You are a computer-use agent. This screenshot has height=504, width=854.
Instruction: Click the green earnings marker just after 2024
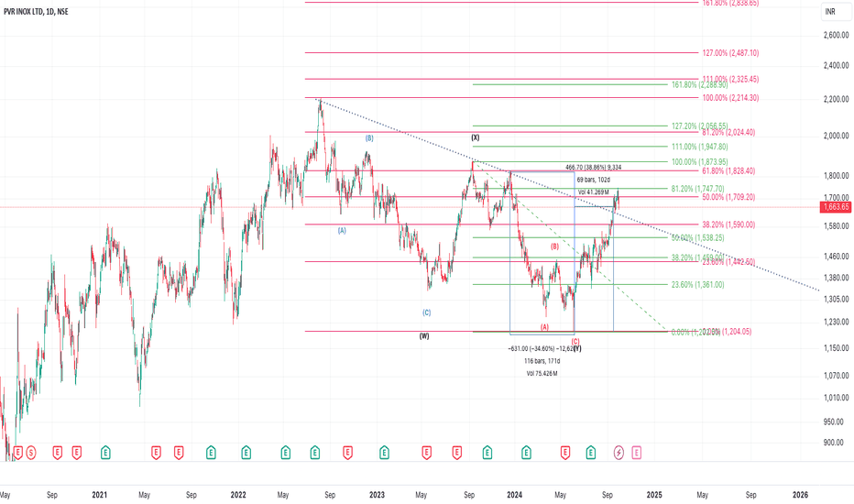526,453
